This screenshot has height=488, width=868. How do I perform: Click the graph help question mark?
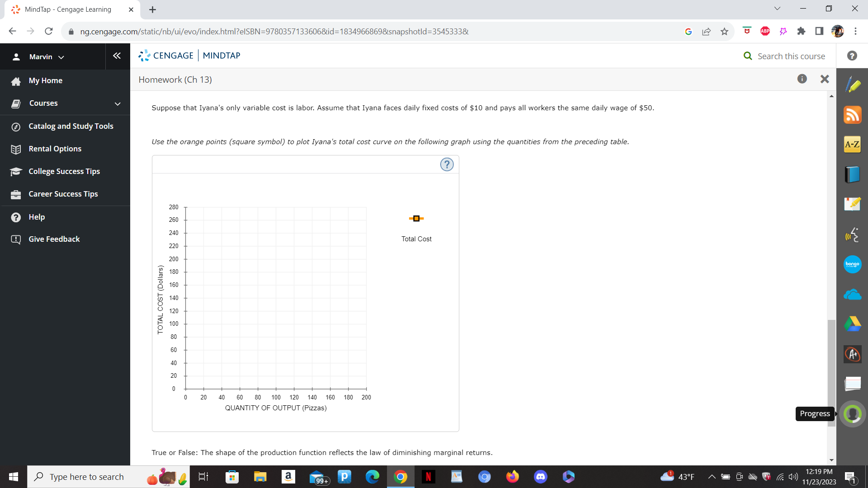coord(447,164)
